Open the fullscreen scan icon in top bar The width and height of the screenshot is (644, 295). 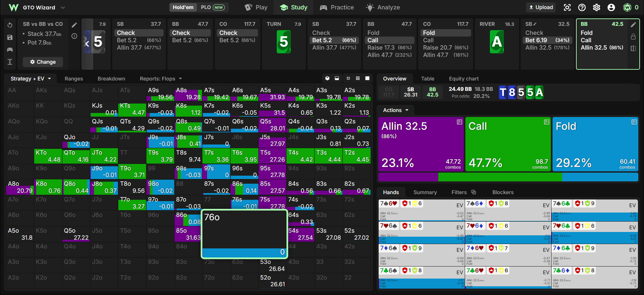point(567,7)
